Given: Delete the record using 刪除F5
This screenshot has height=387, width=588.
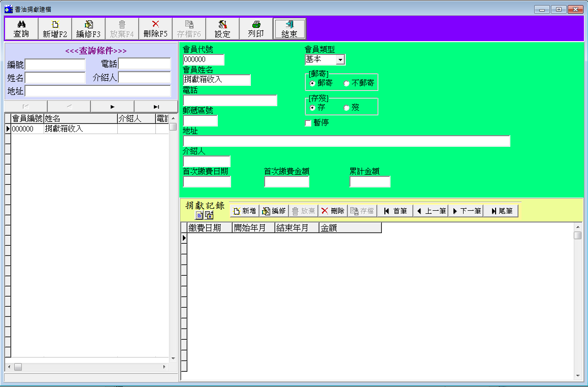Looking at the screenshot, I should [x=155, y=29].
